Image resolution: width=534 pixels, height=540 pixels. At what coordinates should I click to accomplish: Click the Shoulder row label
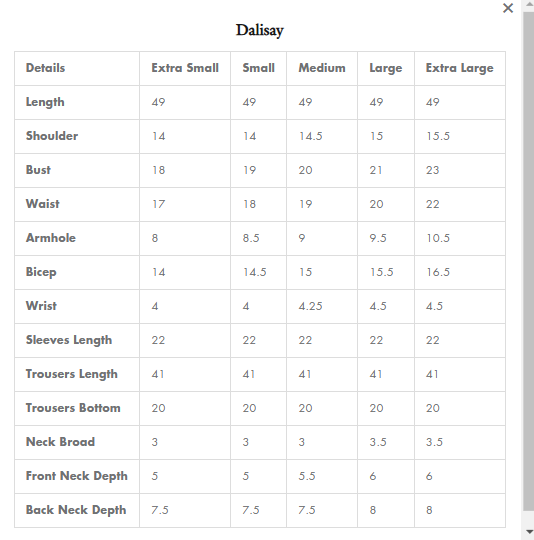point(52,136)
